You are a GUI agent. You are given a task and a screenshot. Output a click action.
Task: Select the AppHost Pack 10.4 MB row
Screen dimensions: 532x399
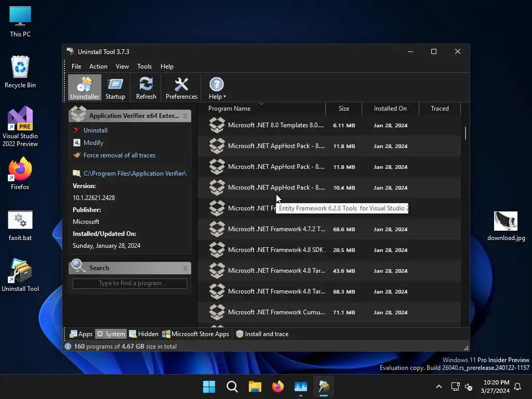(329, 188)
